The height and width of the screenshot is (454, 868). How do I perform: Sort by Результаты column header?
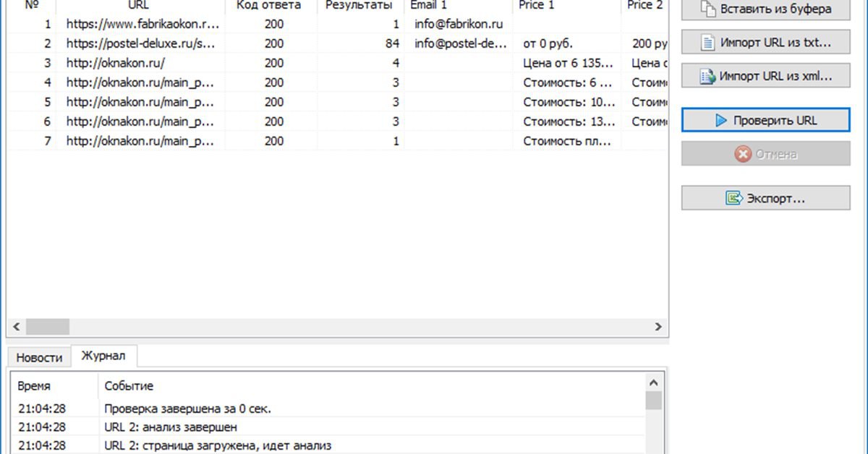click(360, 6)
